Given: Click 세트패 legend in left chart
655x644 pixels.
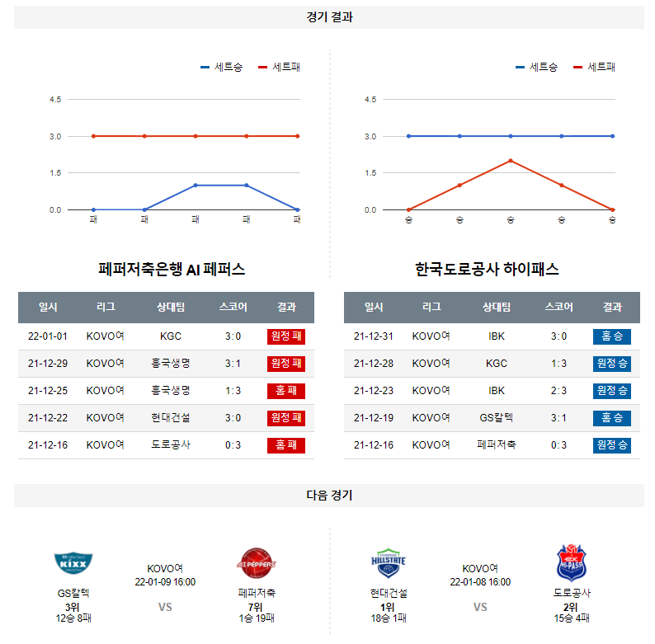Looking at the screenshot, I should tap(279, 67).
